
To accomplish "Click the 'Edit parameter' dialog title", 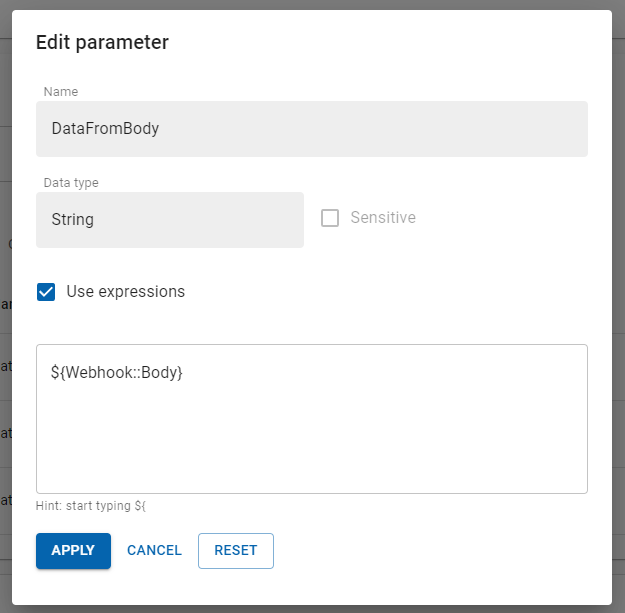I will [x=102, y=42].
